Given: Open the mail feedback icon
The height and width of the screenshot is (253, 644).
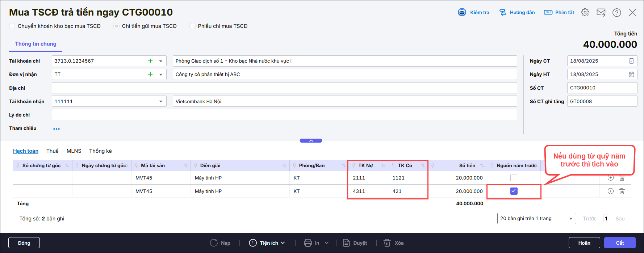Looking at the screenshot, I should (601, 12).
